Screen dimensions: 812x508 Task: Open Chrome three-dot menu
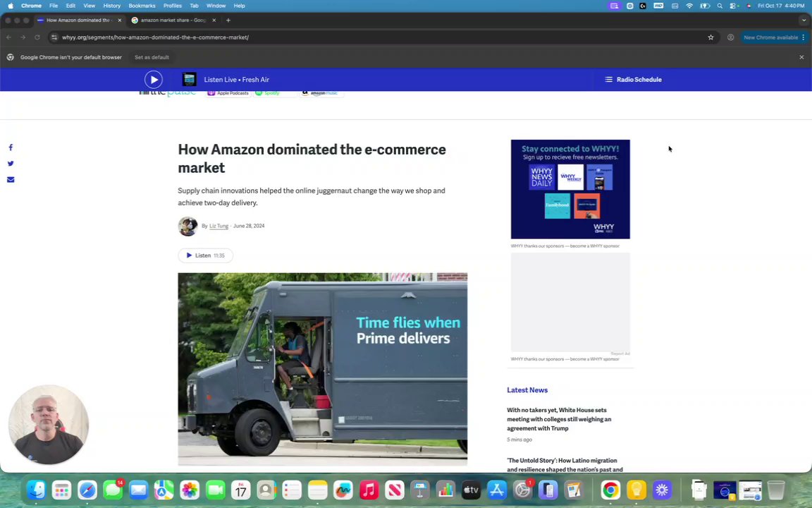804,37
